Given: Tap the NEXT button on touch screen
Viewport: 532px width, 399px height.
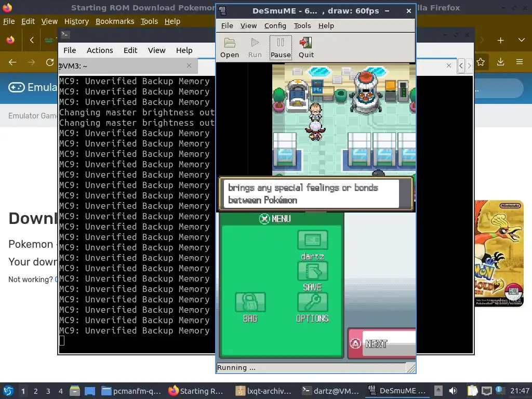Looking at the screenshot, I should coord(382,343).
